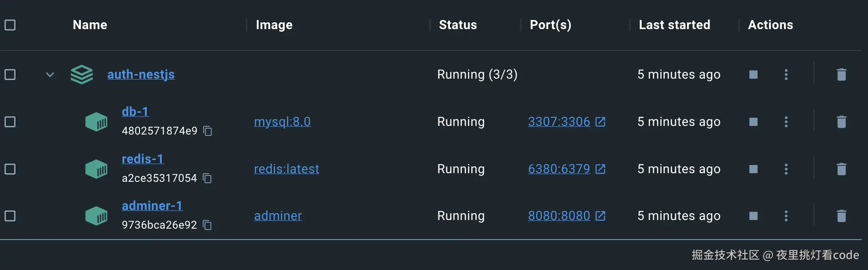Viewport: 868px width, 270px height.
Task: Copy the adminer-1 container ID
Action: pos(207,225)
